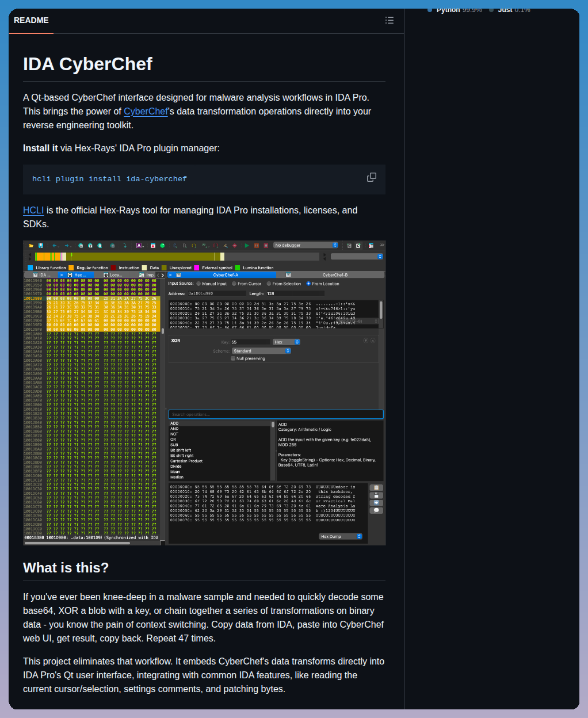Click the red stop process icon

tap(266, 246)
